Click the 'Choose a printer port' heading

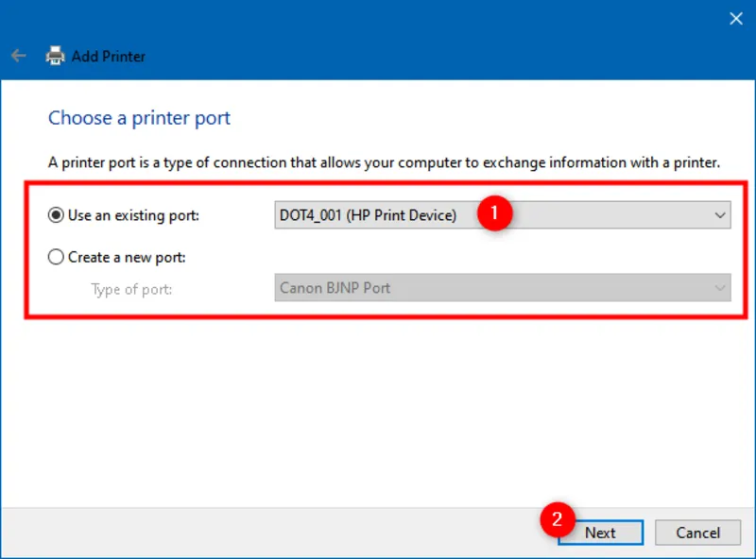coord(139,118)
